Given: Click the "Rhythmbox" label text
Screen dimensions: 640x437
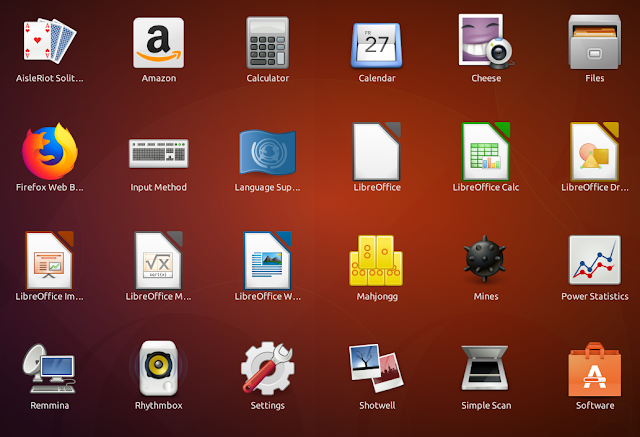Looking at the screenshot, I should pos(158,406).
